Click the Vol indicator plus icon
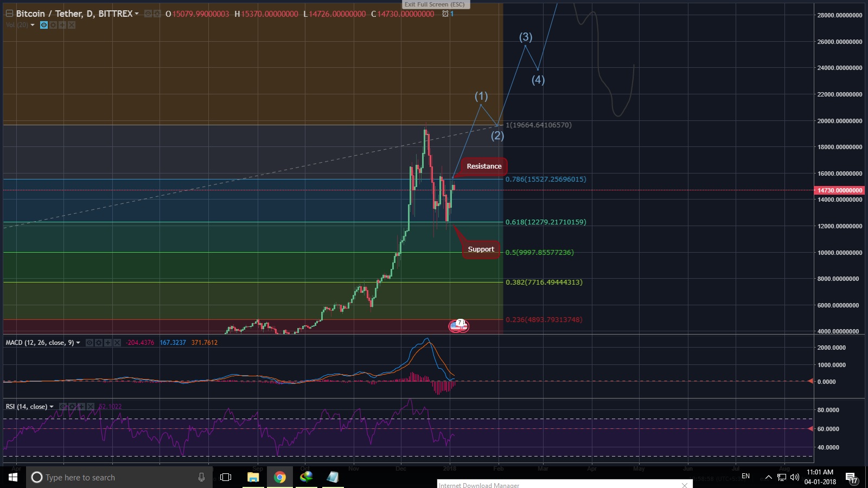868x488 pixels. (62, 25)
